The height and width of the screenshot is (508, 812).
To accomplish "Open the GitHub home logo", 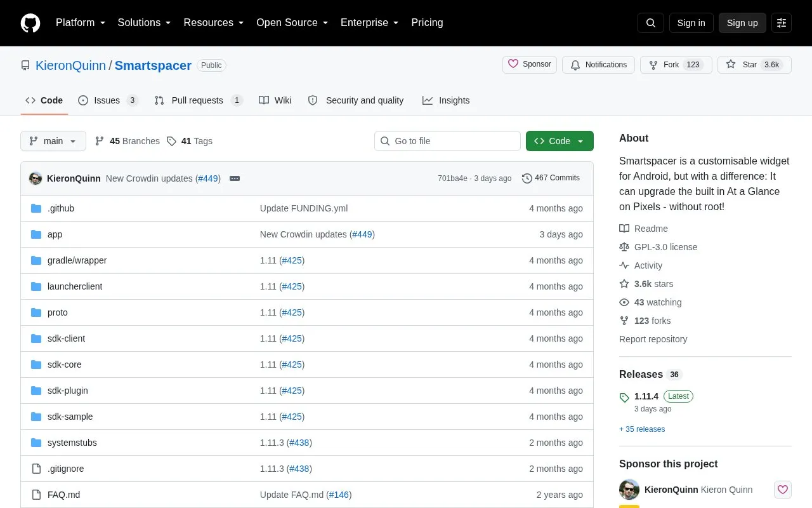I will click(30, 23).
